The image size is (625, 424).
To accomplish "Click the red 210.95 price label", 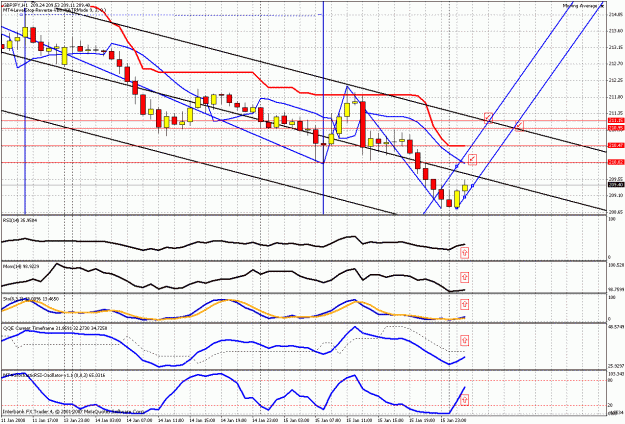I will (616, 128).
